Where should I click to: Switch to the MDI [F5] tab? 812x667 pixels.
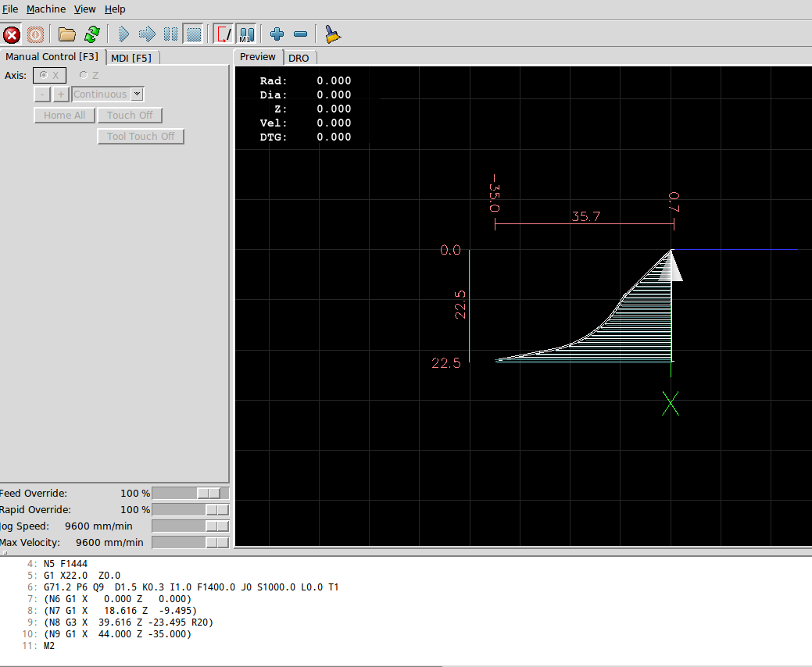pyautogui.click(x=131, y=58)
